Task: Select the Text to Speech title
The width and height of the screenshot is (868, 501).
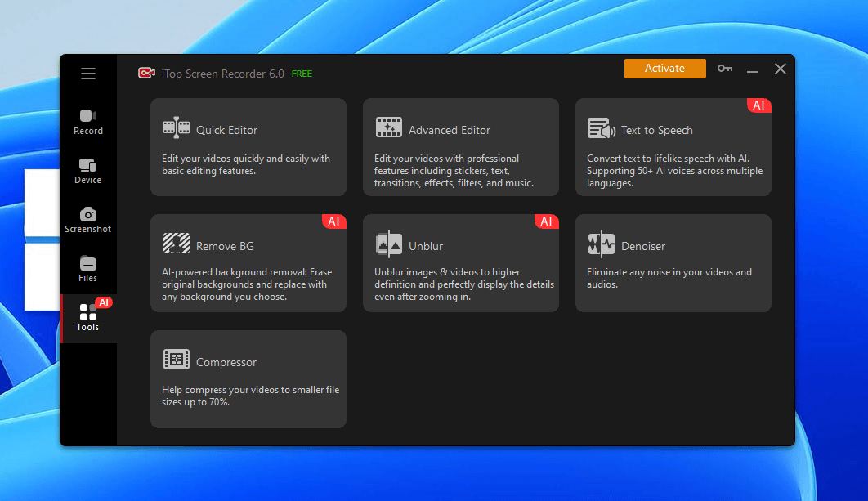Action: point(656,130)
